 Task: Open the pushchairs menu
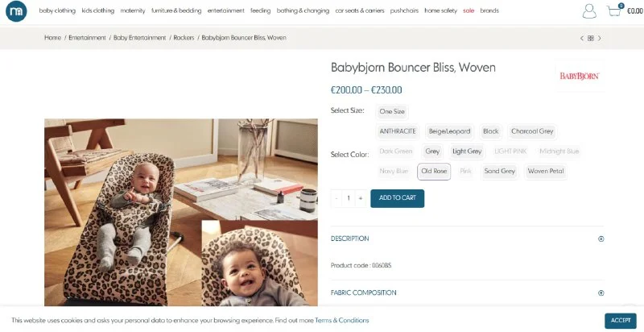click(404, 10)
